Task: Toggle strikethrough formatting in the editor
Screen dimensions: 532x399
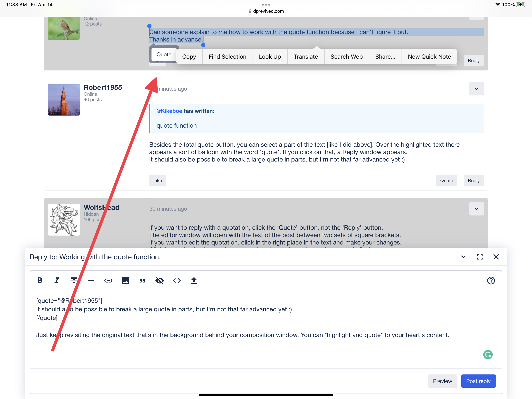Action: [x=74, y=280]
